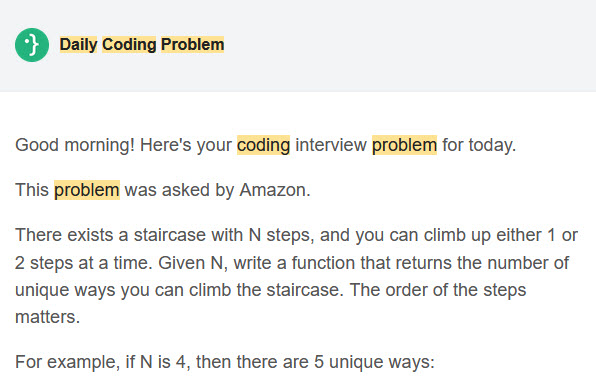Click highlighted 'problem' before 'for today'
This screenshot has width=596, height=385.
coord(404,145)
